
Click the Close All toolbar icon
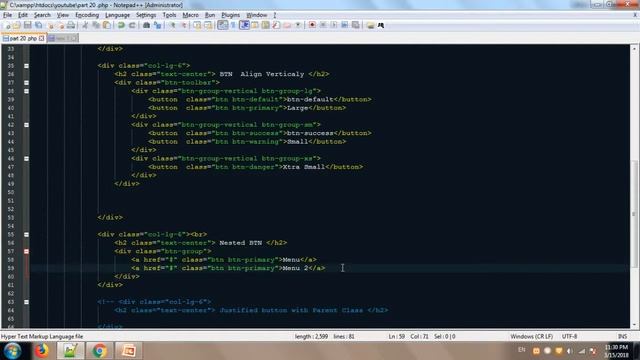coord(61,25)
